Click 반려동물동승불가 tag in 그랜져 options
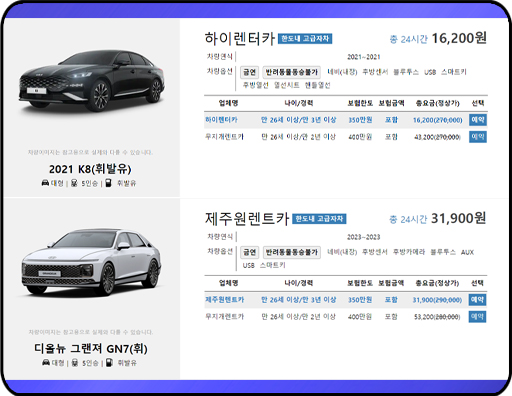 (x=292, y=252)
